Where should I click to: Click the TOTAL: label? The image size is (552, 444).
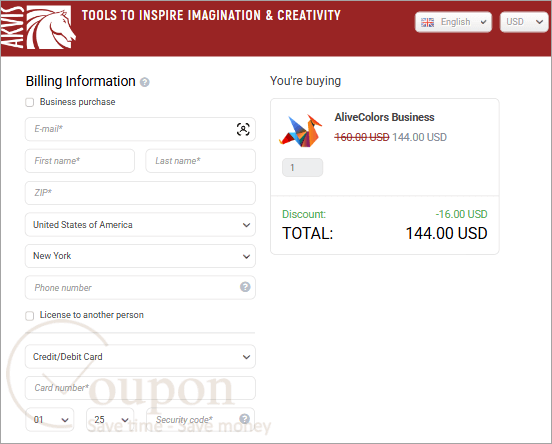point(308,233)
